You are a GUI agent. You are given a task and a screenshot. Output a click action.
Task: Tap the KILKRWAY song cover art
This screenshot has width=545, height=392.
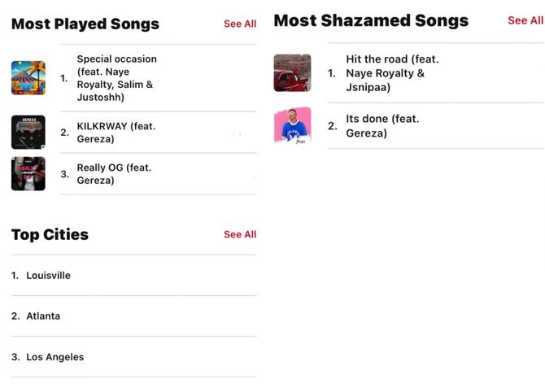pos(28,132)
